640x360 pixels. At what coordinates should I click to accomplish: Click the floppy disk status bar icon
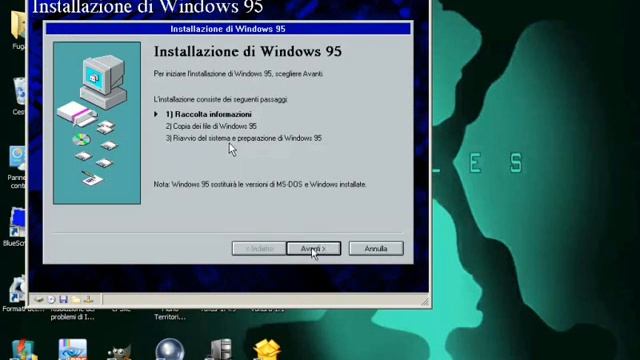click(63, 300)
